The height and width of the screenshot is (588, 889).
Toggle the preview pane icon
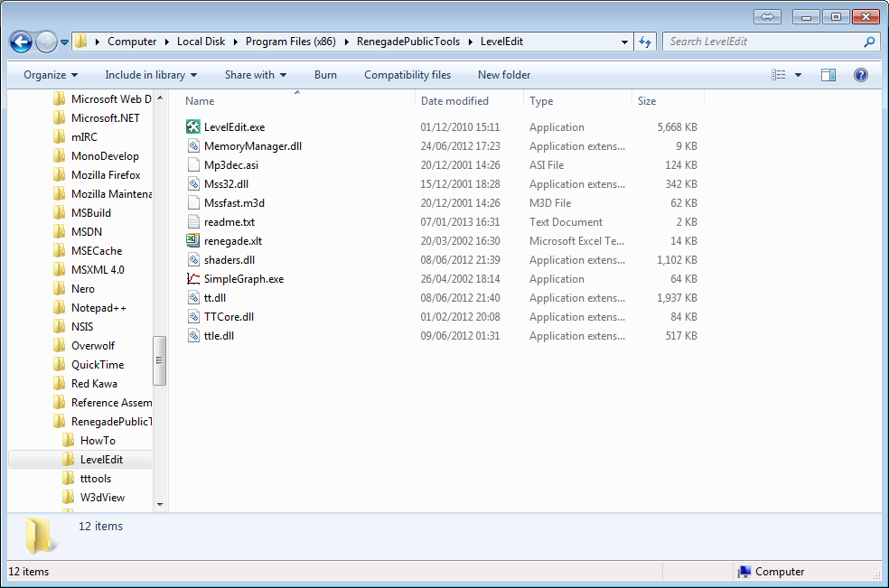pyautogui.click(x=828, y=75)
